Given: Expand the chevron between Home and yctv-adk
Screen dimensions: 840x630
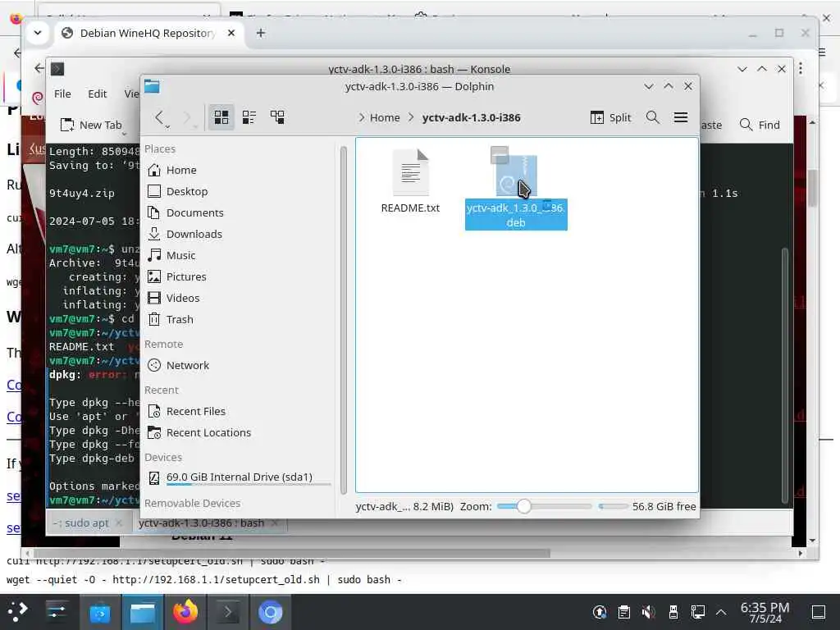Looking at the screenshot, I should coord(411,117).
